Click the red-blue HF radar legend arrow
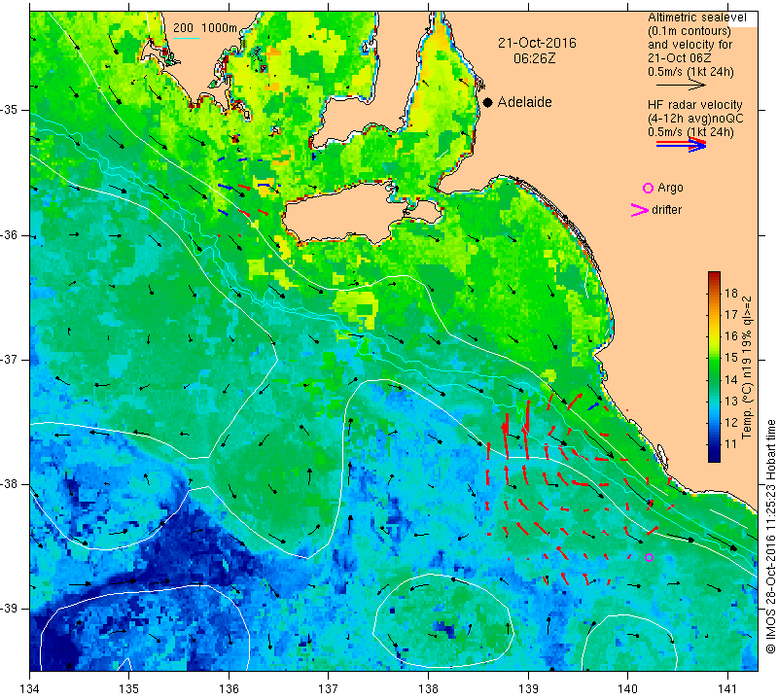This screenshot has height=700, width=778. point(681,145)
